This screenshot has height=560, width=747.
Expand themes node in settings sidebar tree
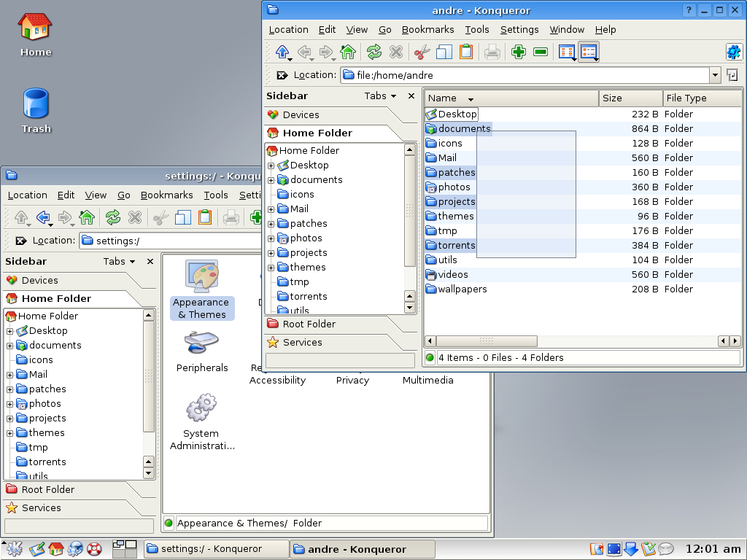9,433
